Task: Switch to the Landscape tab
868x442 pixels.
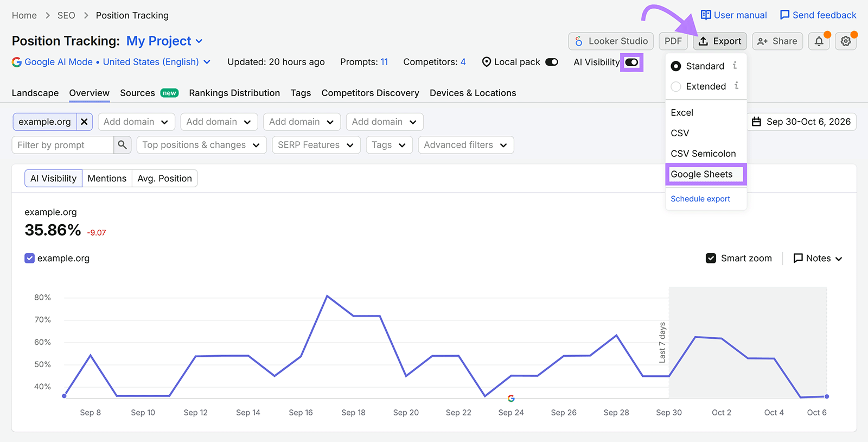Action: 35,93
